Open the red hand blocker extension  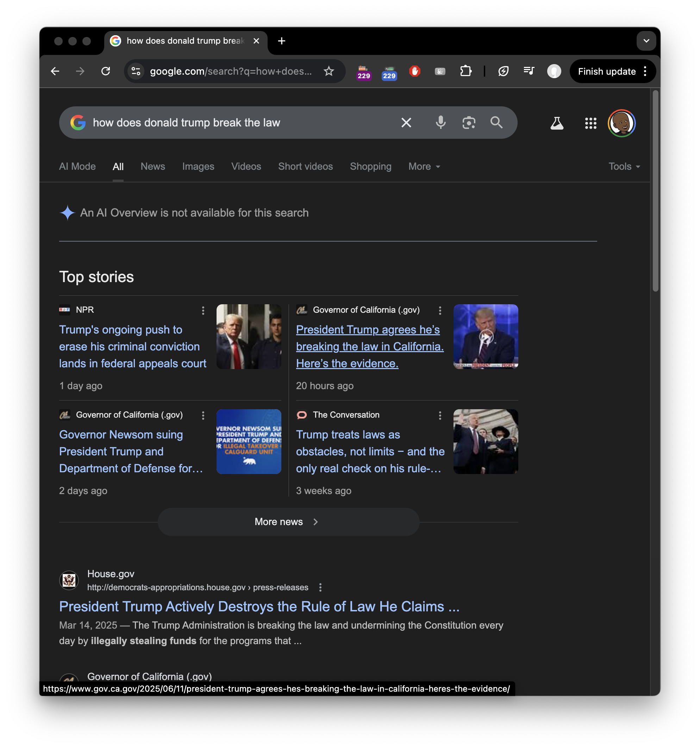click(x=414, y=71)
